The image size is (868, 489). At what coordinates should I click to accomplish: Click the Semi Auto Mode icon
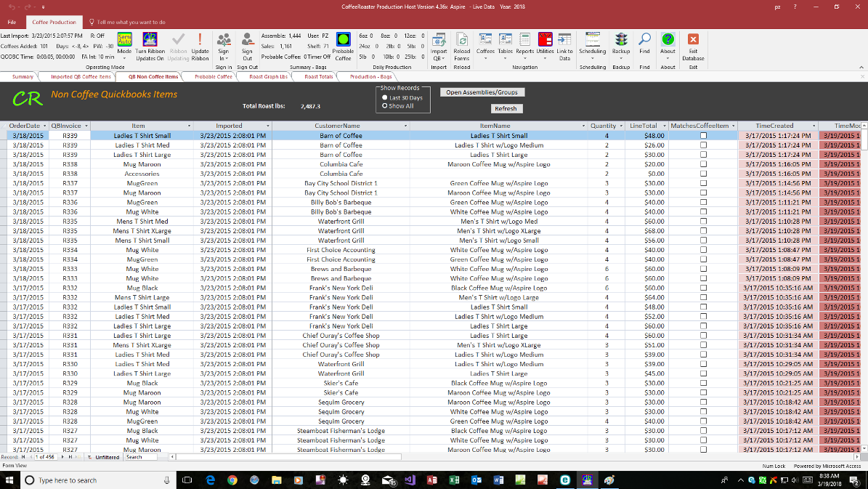(124, 40)
